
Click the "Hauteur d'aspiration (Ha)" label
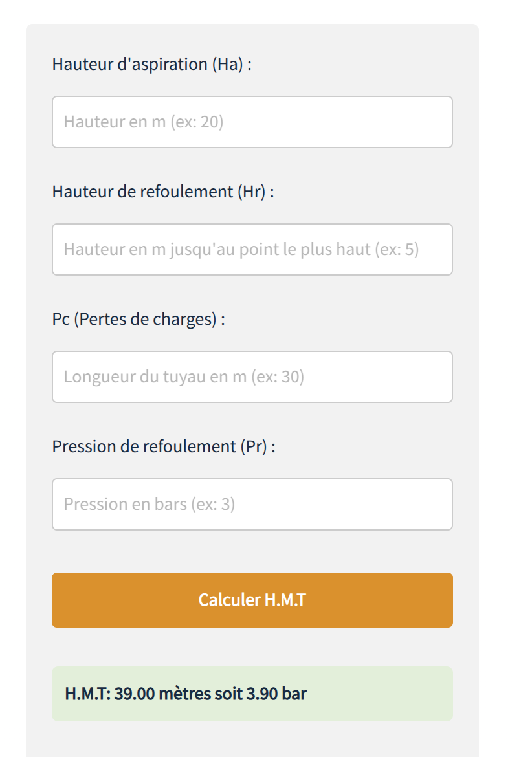(151, 65)
